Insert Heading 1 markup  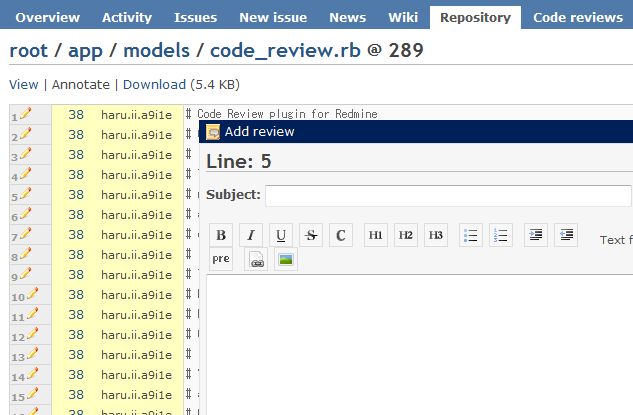coord(376,235)
